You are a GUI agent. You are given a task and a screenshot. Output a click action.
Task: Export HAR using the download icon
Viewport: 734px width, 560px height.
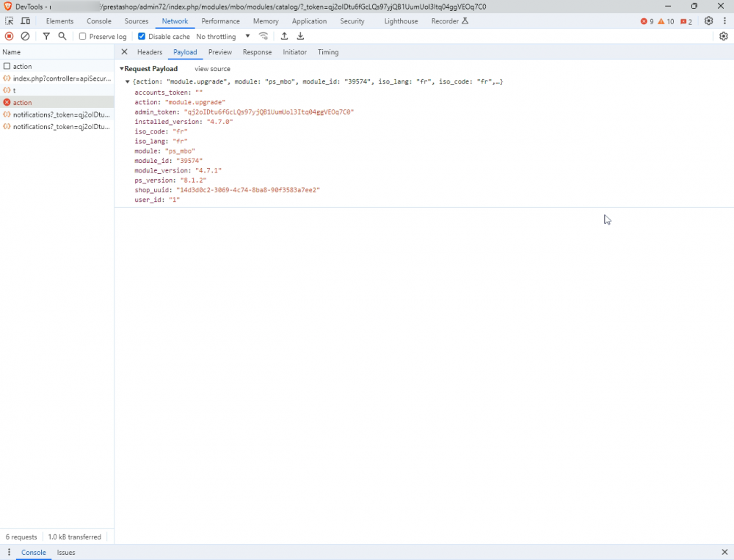point(300,36)
